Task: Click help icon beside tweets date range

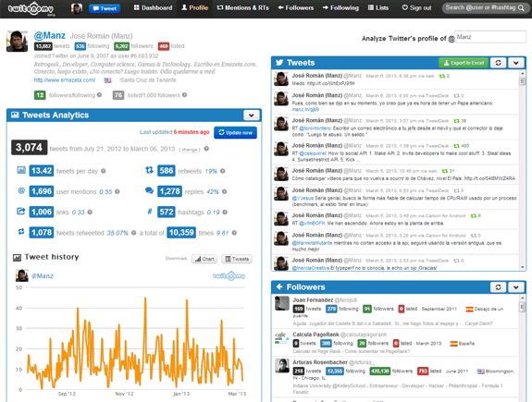Action: (x=206, y=149)
